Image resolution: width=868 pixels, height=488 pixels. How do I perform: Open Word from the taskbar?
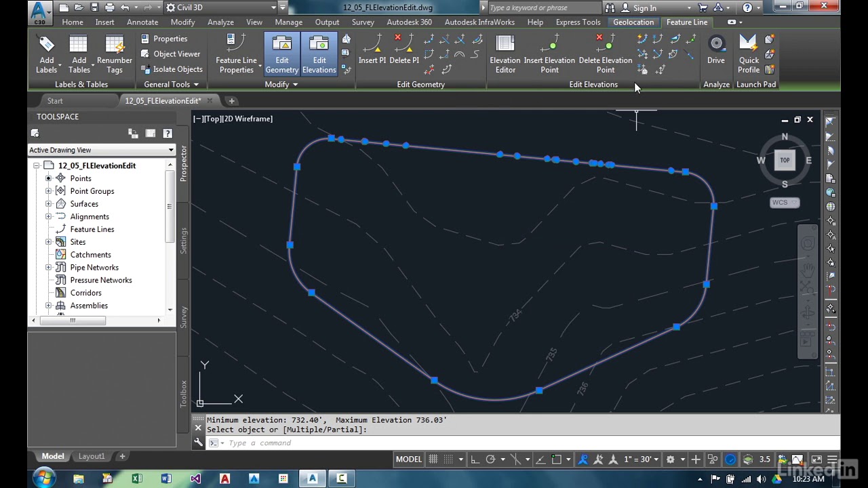point(166,479)
